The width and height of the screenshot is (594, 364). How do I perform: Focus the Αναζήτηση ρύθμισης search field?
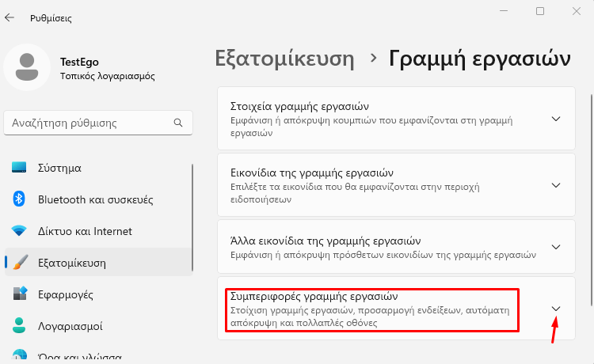[98, 123]
